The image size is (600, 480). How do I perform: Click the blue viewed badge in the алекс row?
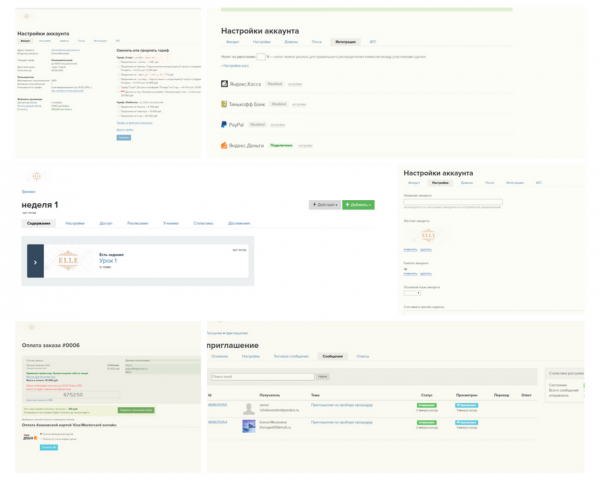(466, 405)
